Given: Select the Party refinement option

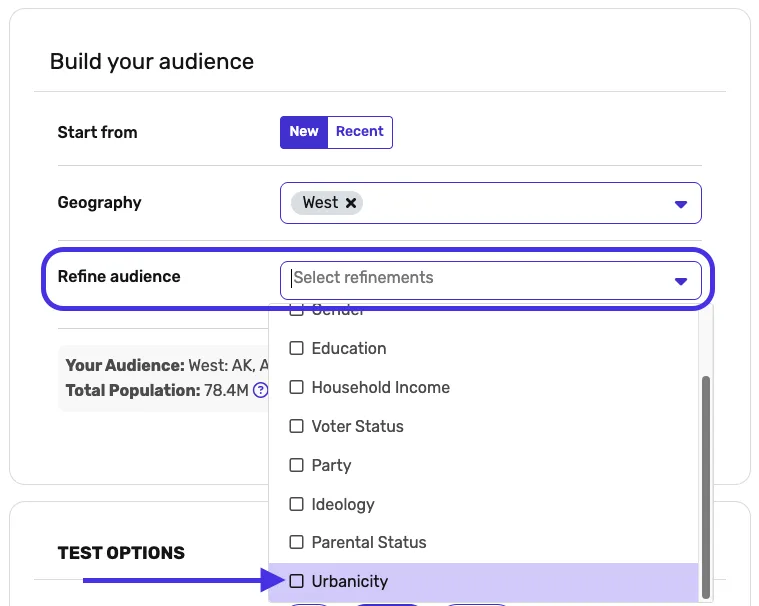Looking at the screenshot, I should pyautogui.click(x=331, y=466).
